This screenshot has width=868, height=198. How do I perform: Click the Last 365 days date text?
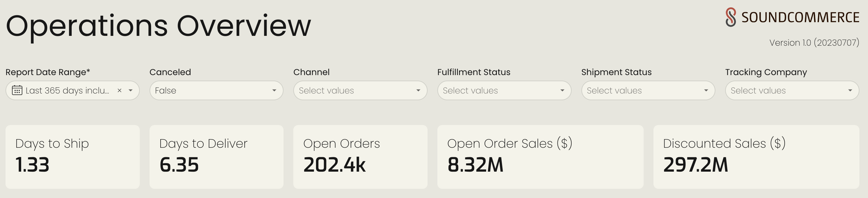point(67,90)
